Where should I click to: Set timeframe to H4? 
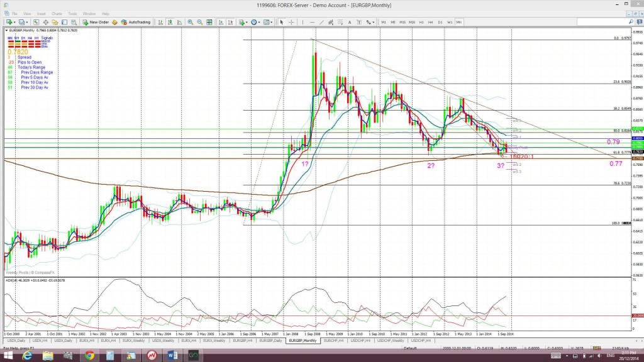(x=430, y=22)
